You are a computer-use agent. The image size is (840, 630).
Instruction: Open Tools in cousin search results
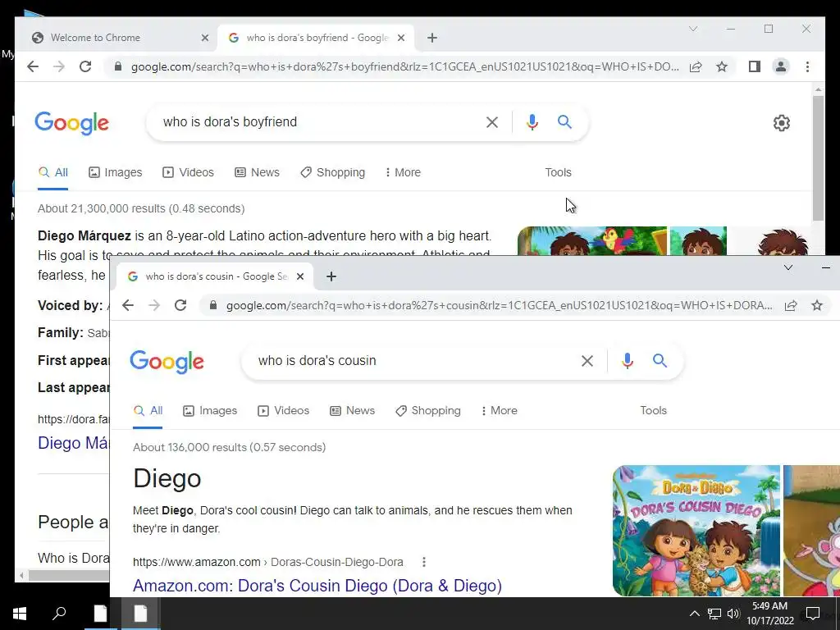[x=654, y=410]
